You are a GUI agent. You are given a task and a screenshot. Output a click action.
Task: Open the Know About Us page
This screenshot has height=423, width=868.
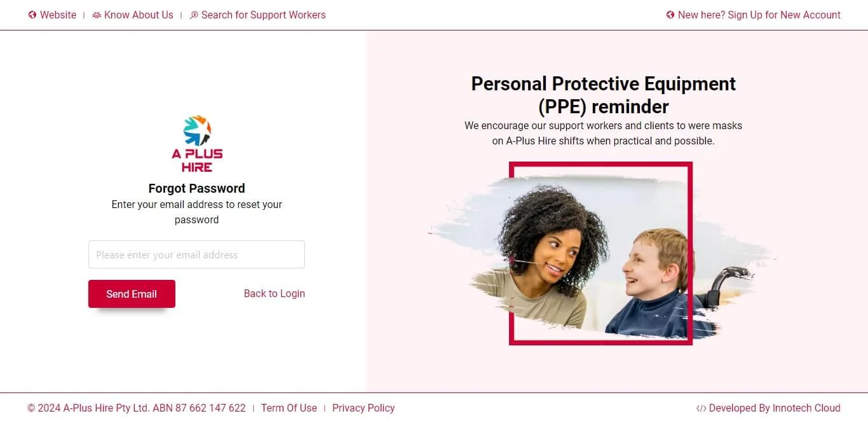pos(139,15)
